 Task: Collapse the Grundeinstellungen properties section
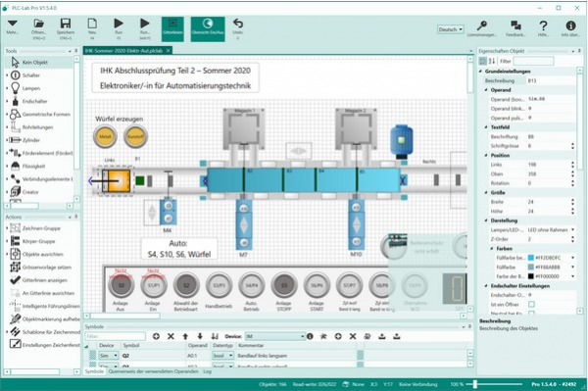coord(481,72)
